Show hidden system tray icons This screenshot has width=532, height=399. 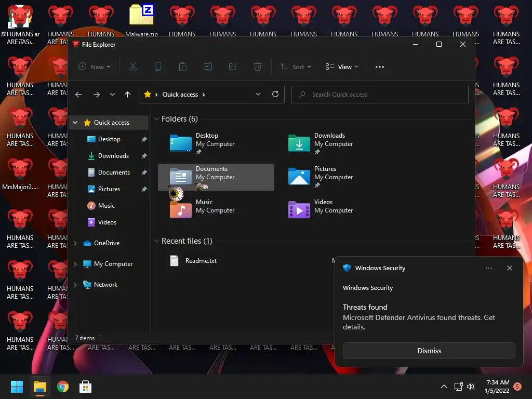(x=444, y=387)
